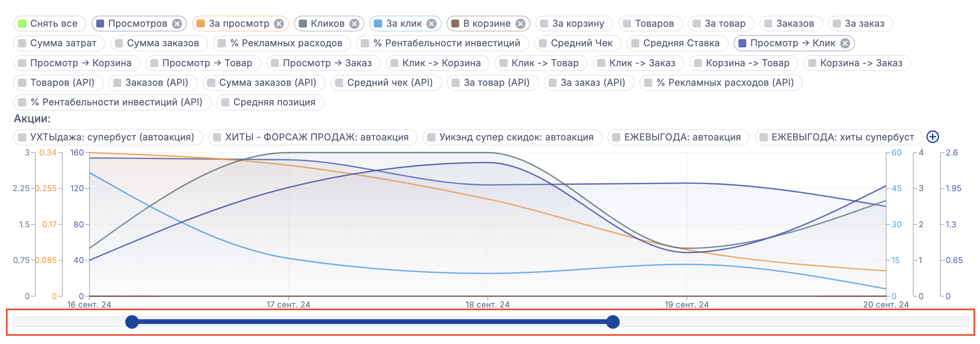Show the Средняя позиция metric
The height and width of the screenshot is (344, 980).
pos(270,102)
